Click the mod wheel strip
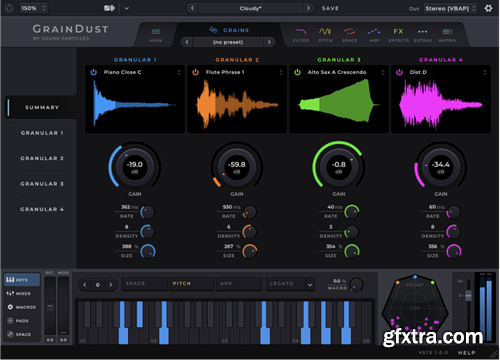Viewport: 500px width, 360px height. (63, 305)
